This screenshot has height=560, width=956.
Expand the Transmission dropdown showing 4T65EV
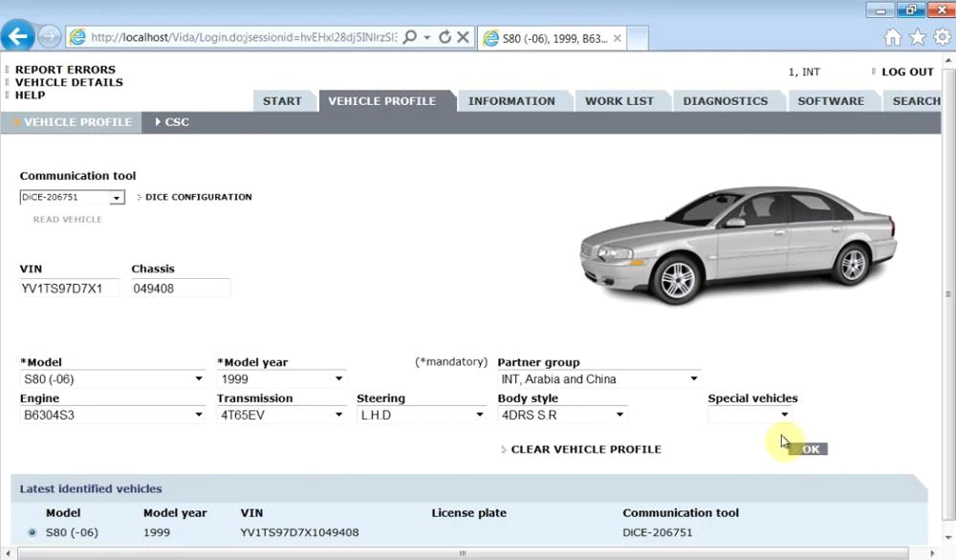(x=282, y=415)
